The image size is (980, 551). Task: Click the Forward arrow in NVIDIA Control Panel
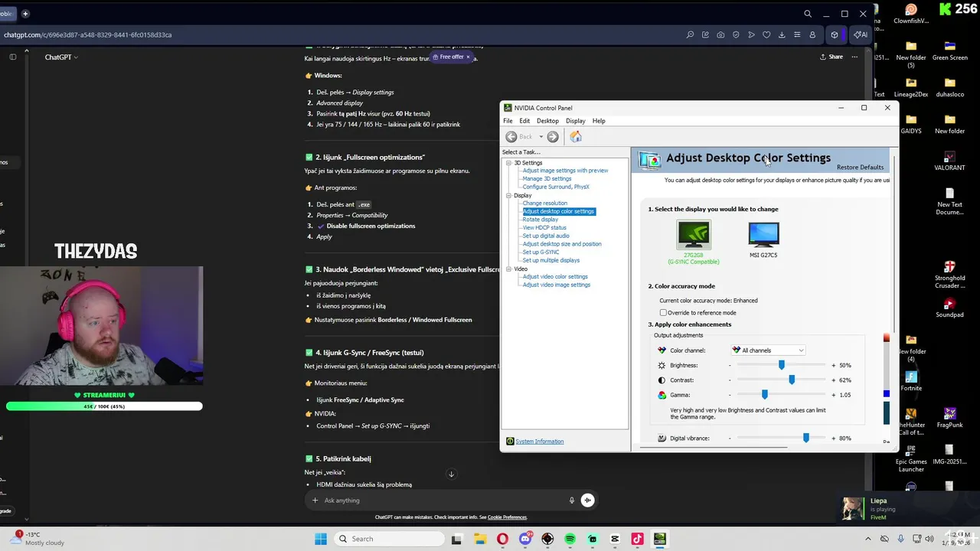(x=553, y=136)
